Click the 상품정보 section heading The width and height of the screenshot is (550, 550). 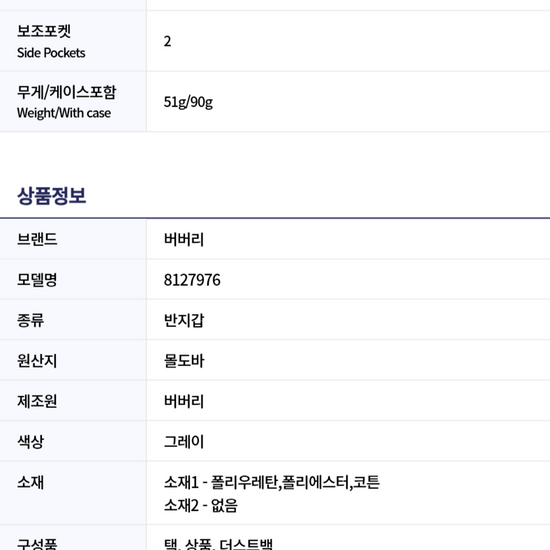tap(52, 195)
